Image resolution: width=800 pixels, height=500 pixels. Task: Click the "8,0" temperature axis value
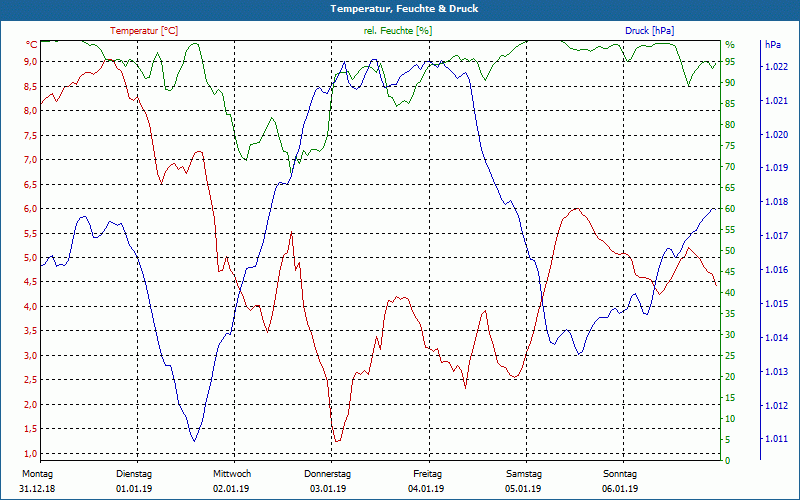pos(31,111)
